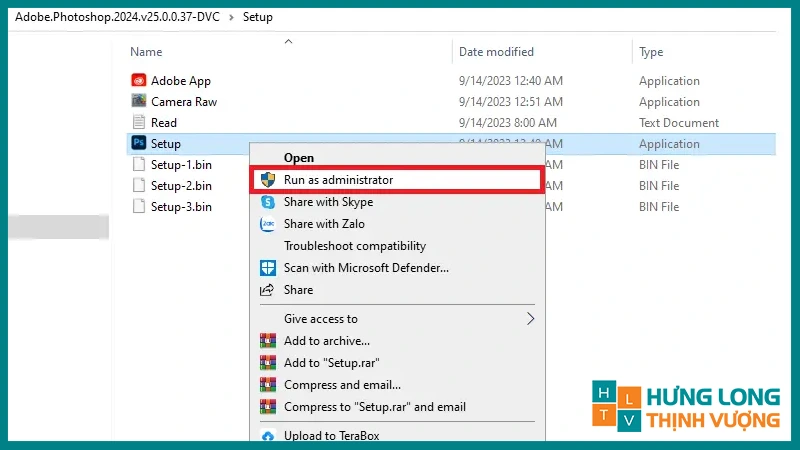Click date 9/14/2023 12:40 AM cell
800x450 pixels.
511,81
